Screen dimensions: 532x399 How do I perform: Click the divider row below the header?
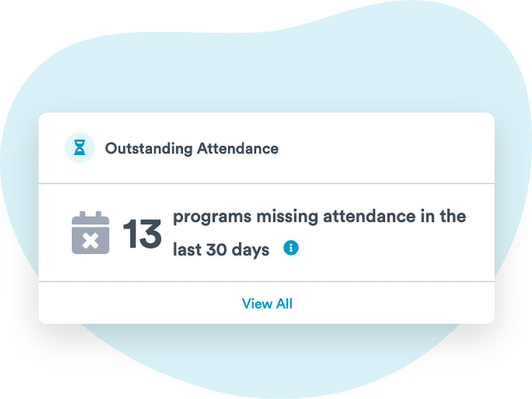(x=266, y=180)
